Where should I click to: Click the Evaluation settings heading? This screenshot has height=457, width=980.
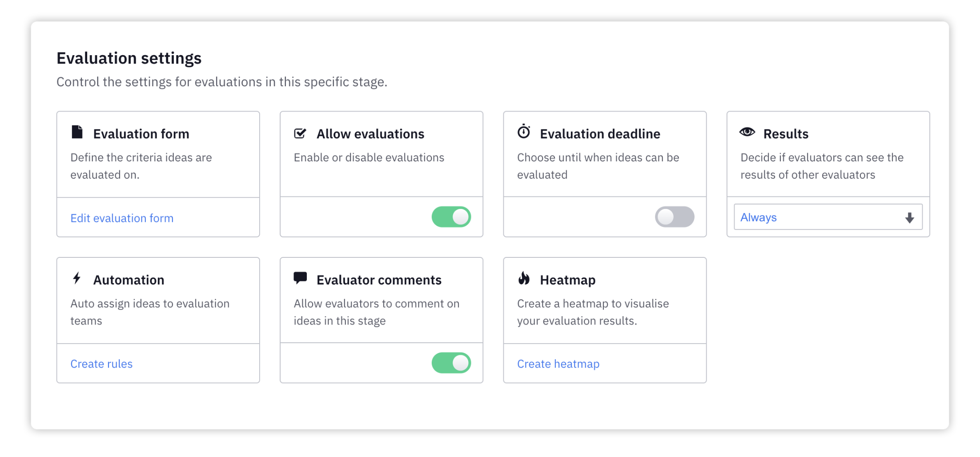tap(129, 58)
